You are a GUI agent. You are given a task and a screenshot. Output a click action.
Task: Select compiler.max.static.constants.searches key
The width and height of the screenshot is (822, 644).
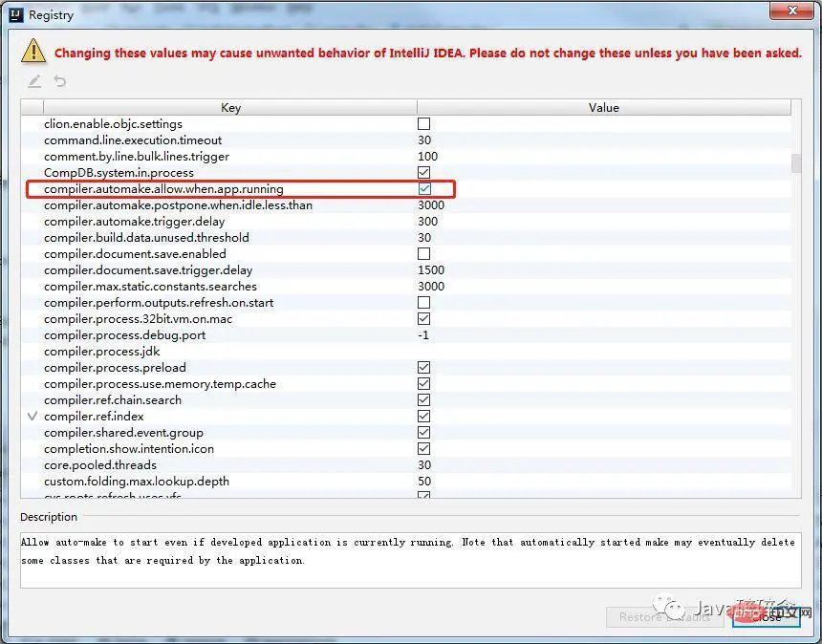(x=150, y=286)
